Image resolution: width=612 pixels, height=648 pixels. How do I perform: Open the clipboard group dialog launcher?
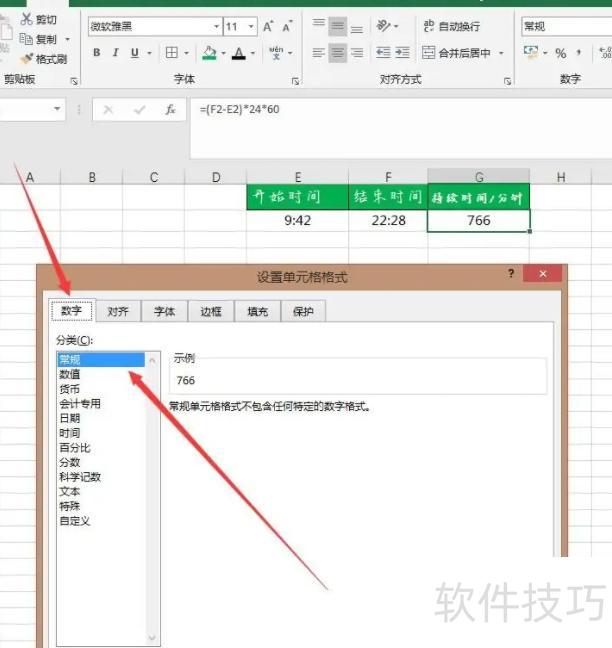[x=74, y=81]
